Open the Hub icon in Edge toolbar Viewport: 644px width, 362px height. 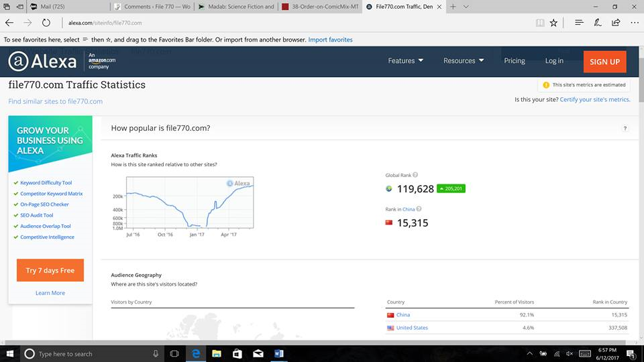(578, 23)
